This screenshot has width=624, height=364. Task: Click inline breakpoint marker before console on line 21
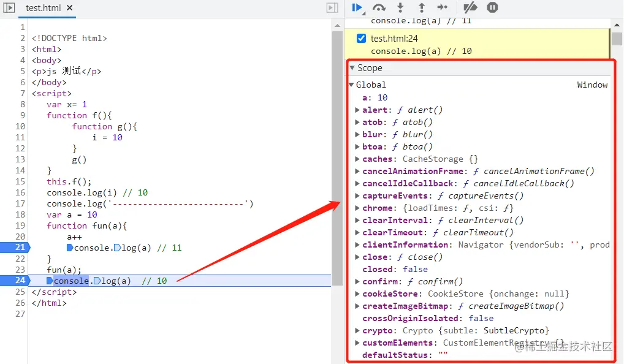[70, 248]
